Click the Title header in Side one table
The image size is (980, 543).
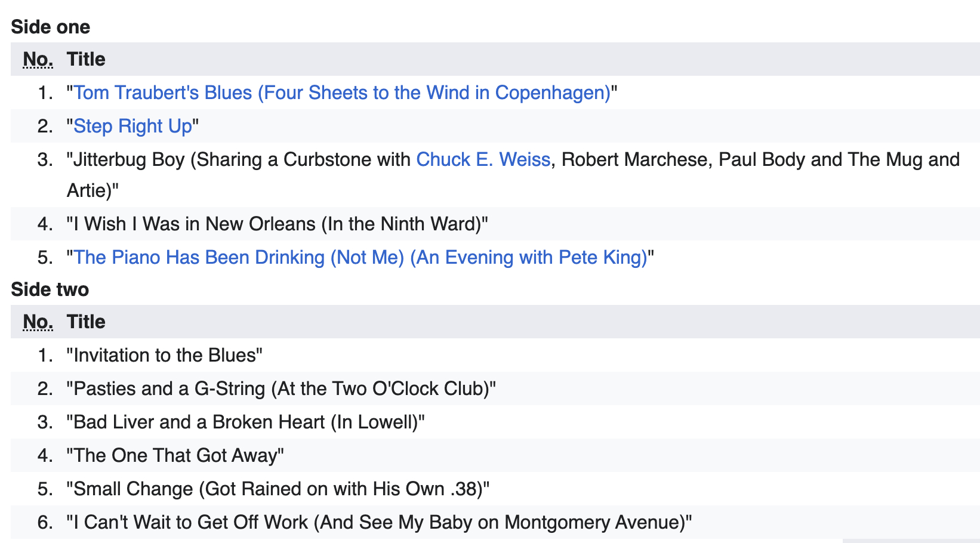(x=86, y=60)
